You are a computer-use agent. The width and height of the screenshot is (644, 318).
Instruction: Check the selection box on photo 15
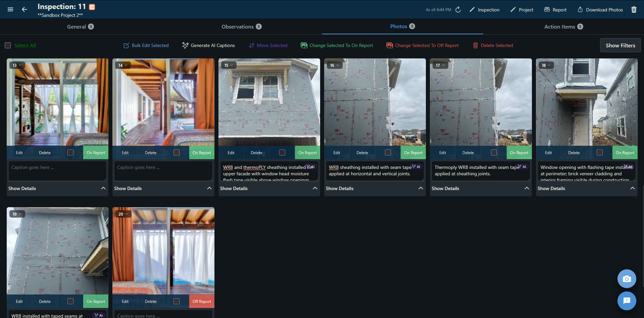[x=282, y=152]
